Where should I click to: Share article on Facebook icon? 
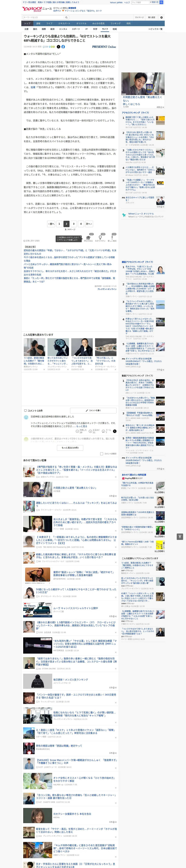pos(63,47)
